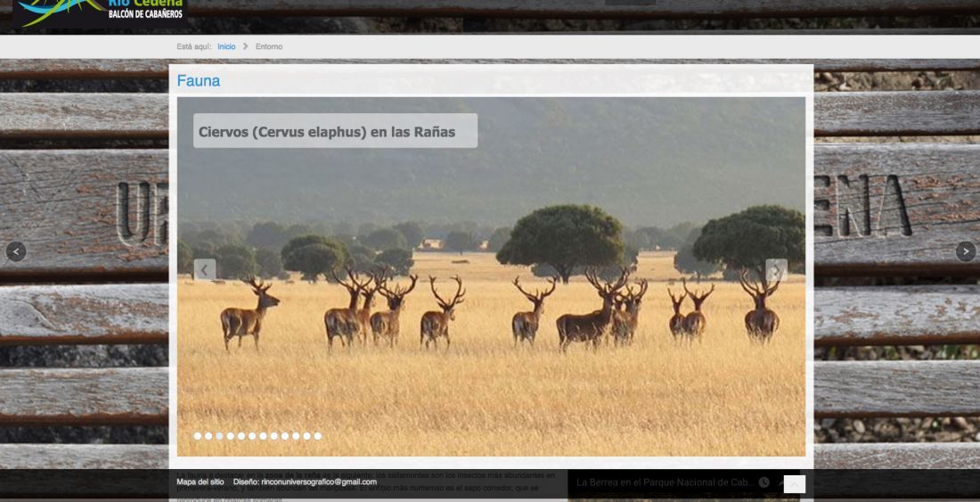
Task: Jump to the second slide dot
Action: (x=208, y=436)
